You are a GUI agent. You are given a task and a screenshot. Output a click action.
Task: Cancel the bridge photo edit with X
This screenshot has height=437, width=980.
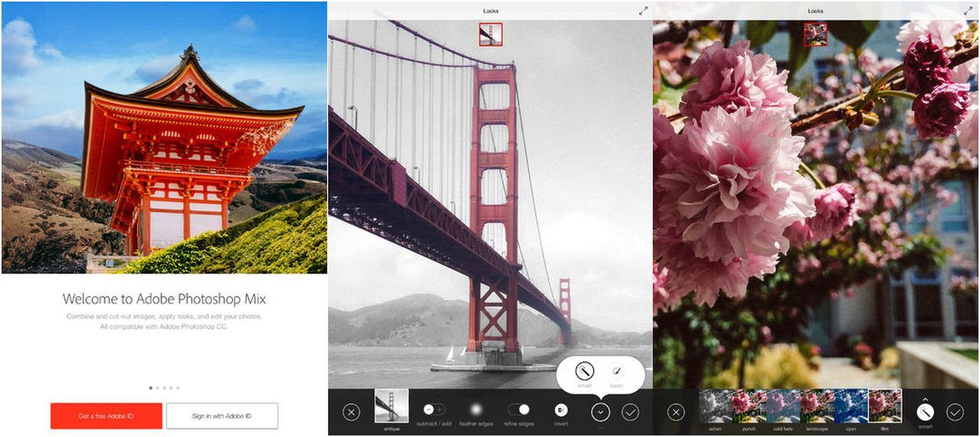click(x=351, y=413)
